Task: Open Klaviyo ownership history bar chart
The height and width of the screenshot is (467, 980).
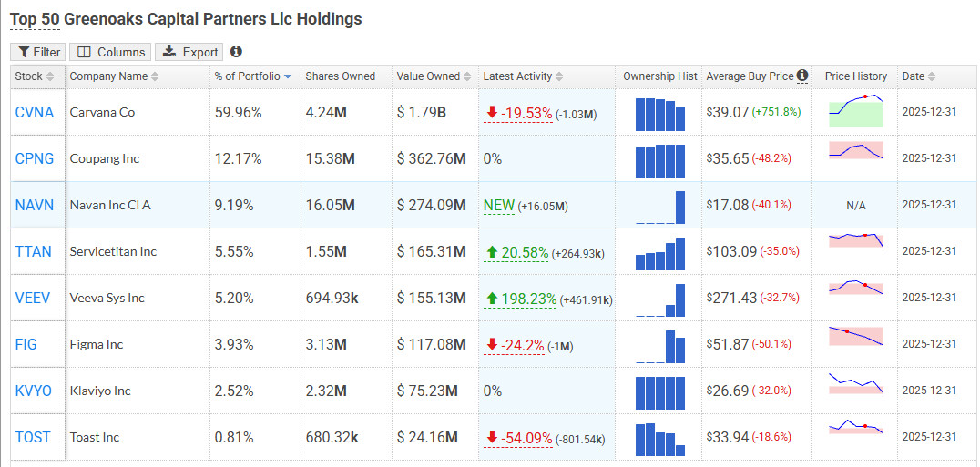Action: (x=660, y=392)
